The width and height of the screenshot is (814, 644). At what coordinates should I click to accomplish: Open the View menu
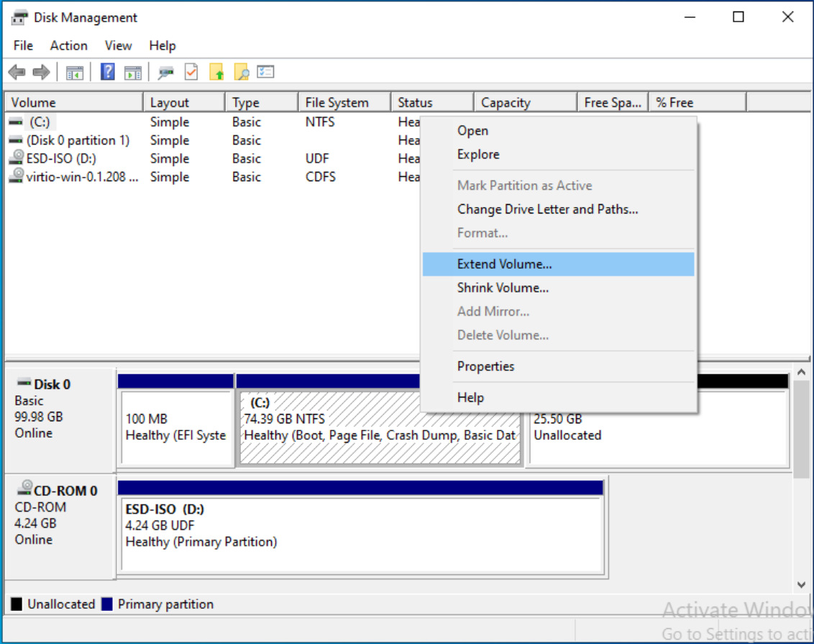click(x=118, y=45)
